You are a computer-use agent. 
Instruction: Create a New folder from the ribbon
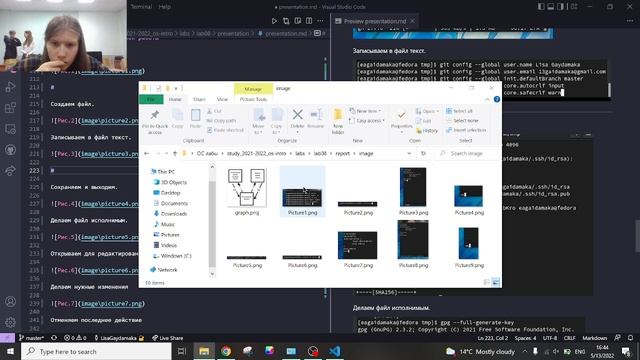click(338, 122)
